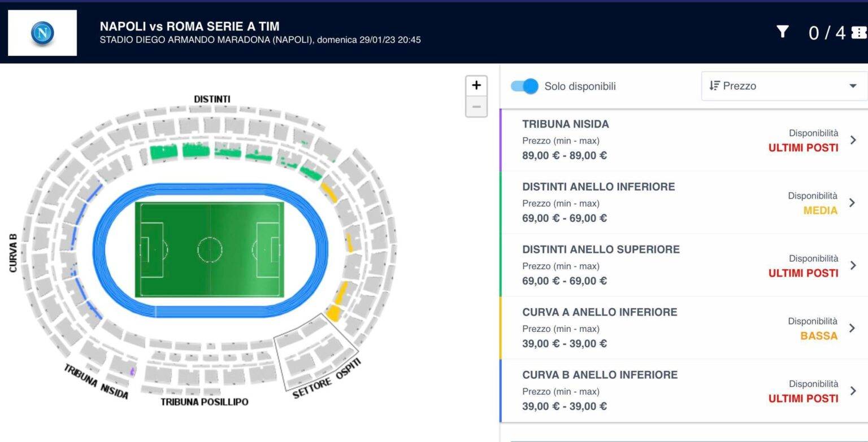The image size is (868, 442).
Task: Click the Tribuna Posillipo map label
Action: [204, 402]
